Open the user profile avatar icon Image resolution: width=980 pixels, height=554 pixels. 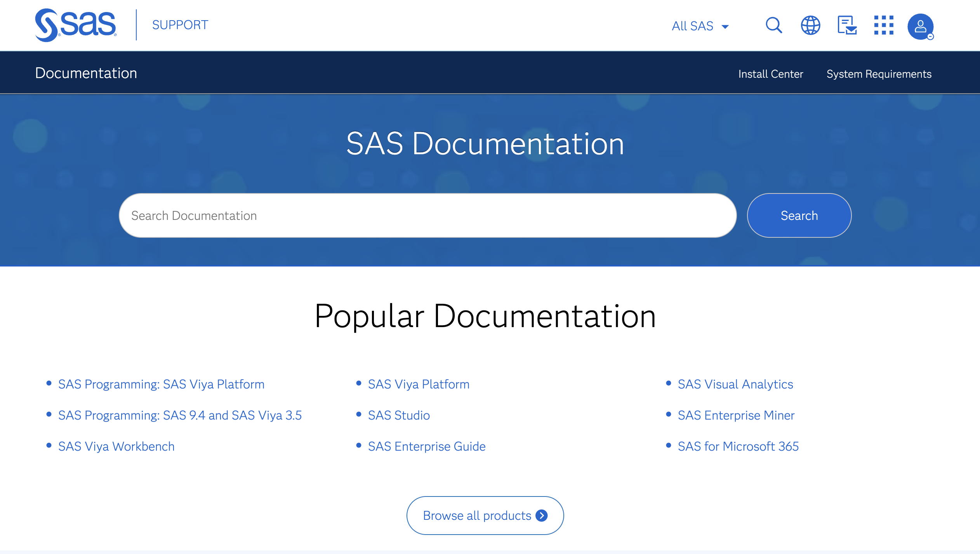(x=920, y=26)
